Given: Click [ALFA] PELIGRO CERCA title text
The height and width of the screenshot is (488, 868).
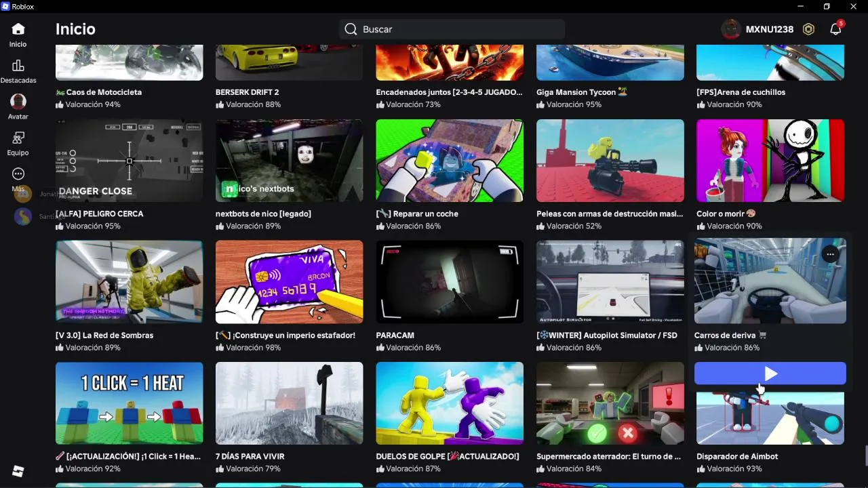Looking at the screenshot, I should tap(99, 213).
